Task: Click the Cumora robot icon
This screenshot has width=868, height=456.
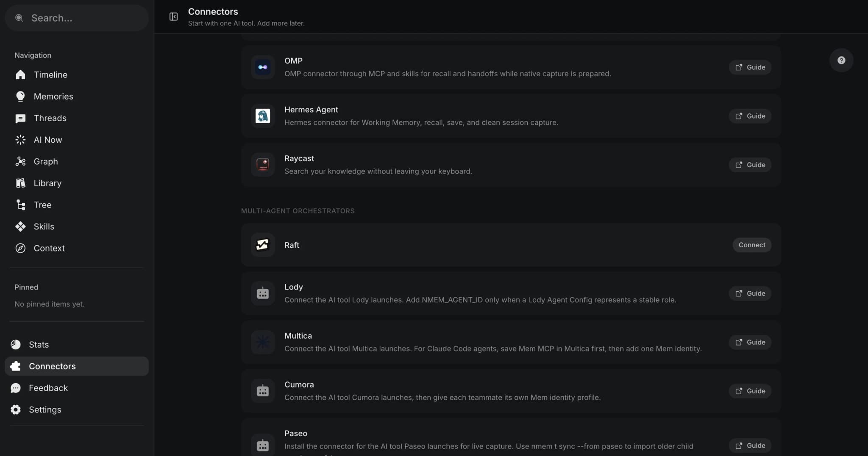Action: tap(263, 391)
